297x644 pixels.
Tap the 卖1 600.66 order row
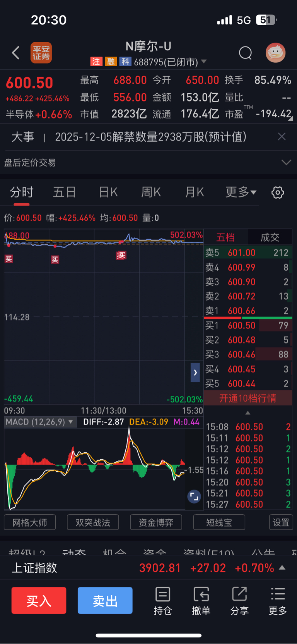click(248, 311)
